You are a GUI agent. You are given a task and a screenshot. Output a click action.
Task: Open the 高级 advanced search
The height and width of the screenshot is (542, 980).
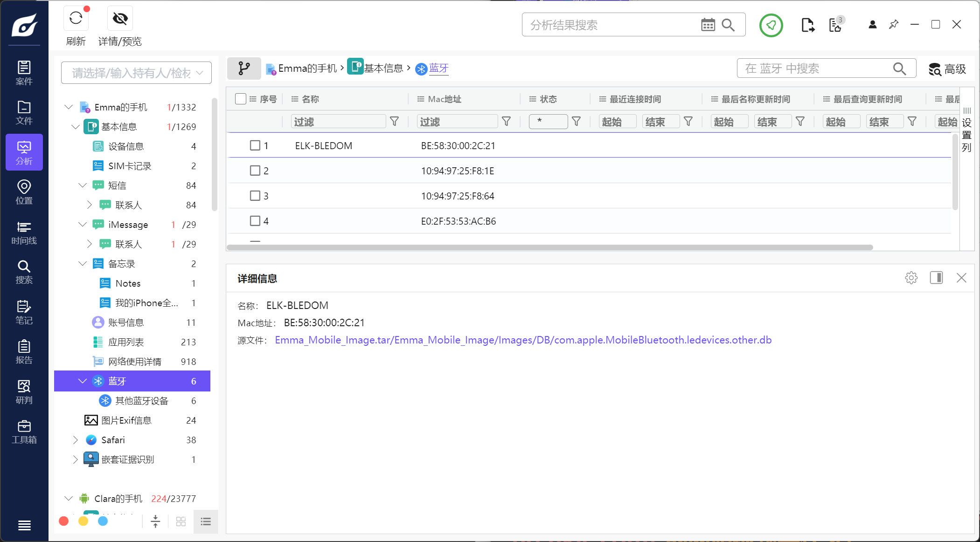point(947,69)
